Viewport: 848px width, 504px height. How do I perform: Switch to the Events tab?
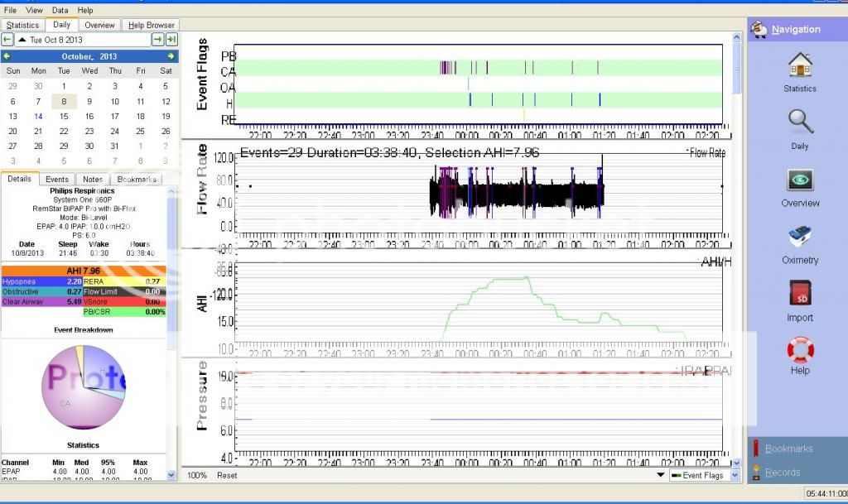[57, 179]
